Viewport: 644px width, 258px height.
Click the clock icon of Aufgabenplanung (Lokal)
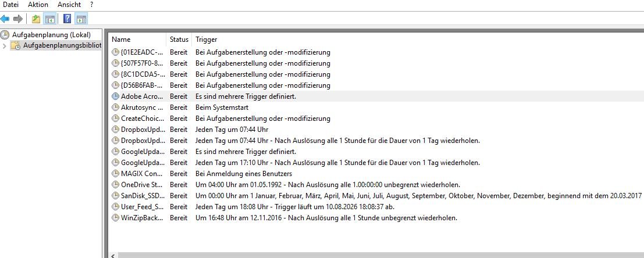pyautogui.click(x=5, y=35)
